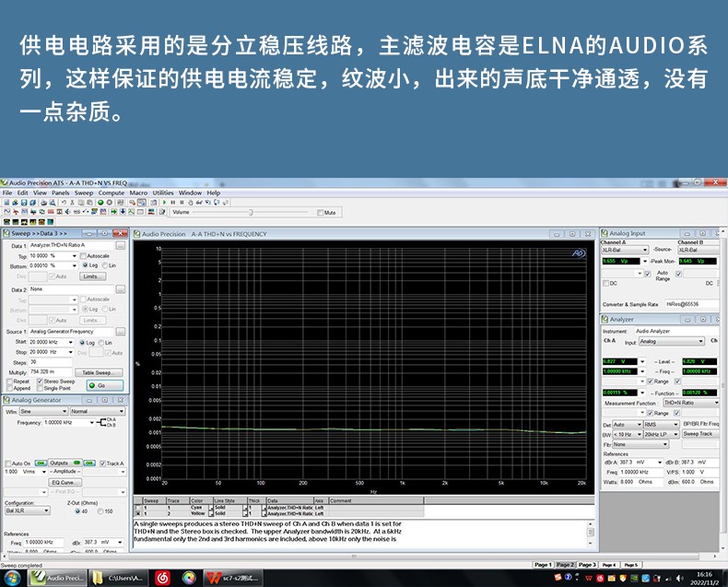Select Log radio button for Source 1
The image size is (728, 587).
[82, 343]
